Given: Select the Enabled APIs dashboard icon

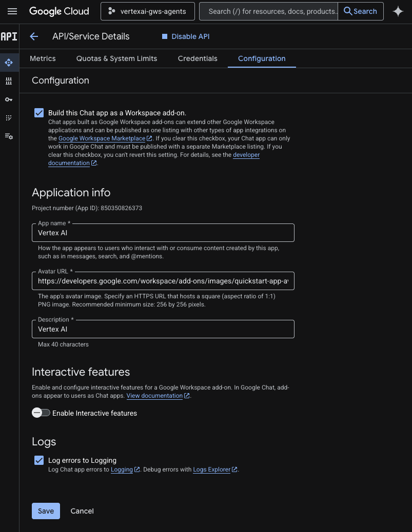Looking at the screenshot, I should click(8, 63).
